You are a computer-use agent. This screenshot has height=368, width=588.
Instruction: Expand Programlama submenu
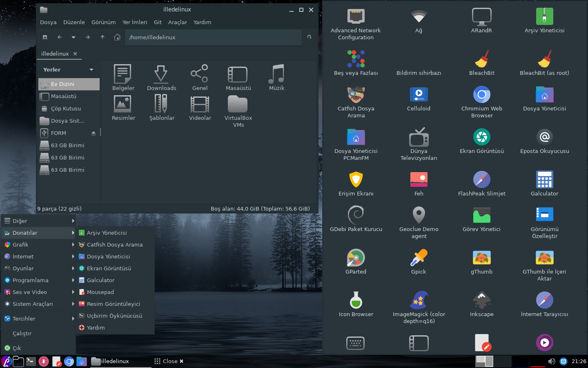39,280
